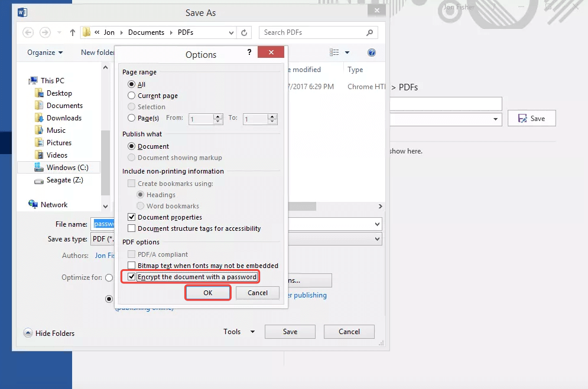Viewport: 588px width, 389px height.
Task: Click the search magnifier icon in Search PDFs
Action: pos(376,32)
